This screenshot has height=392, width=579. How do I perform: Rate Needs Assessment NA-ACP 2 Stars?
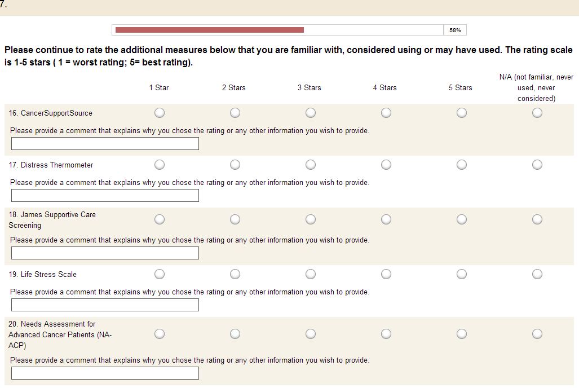[x=235, y=334]
